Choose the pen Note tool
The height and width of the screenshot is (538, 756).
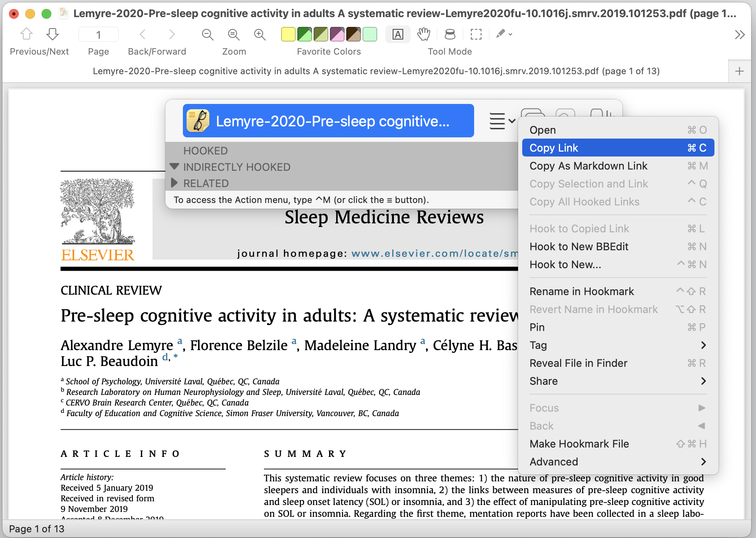(501, 34)
